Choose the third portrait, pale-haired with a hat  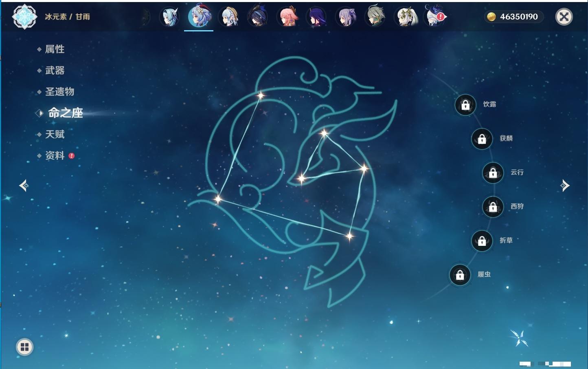coord(229,17)
